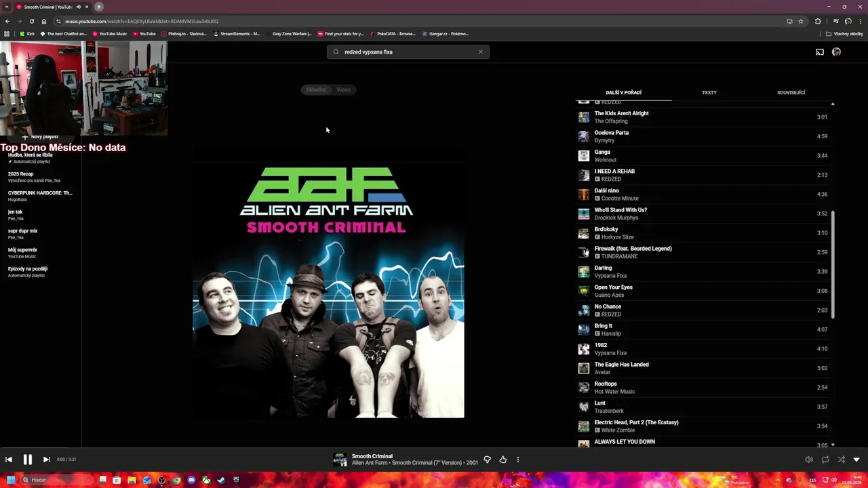Click the queue scroll-up arrow
Image resolution: width=868 pixels, height=488 pixels.
point(833,104)
